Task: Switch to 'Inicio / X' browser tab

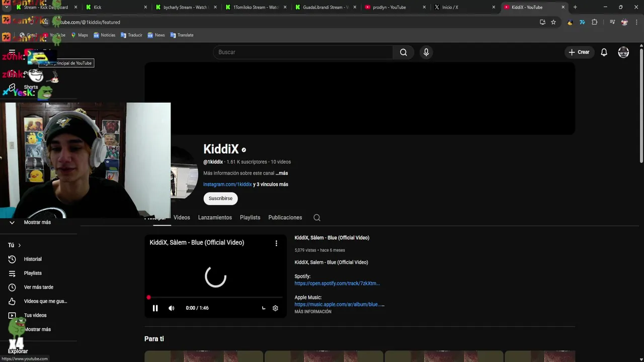Action: pyautogui.click(x=464, y=8)
